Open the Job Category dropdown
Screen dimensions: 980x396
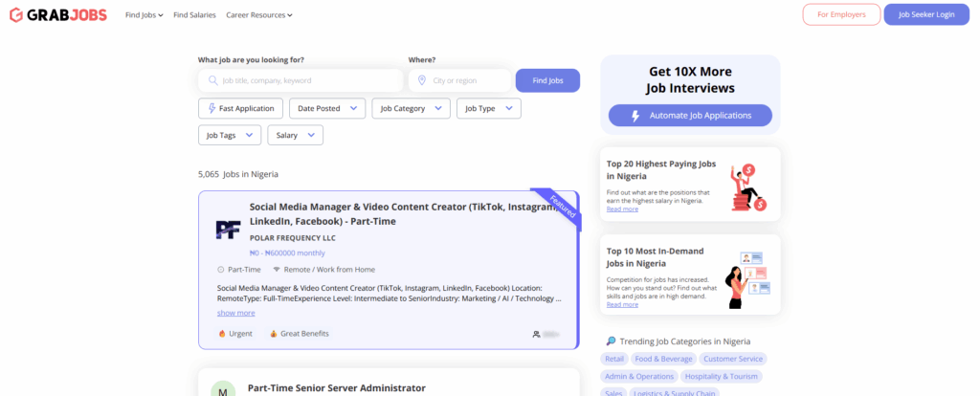point(411,108)
